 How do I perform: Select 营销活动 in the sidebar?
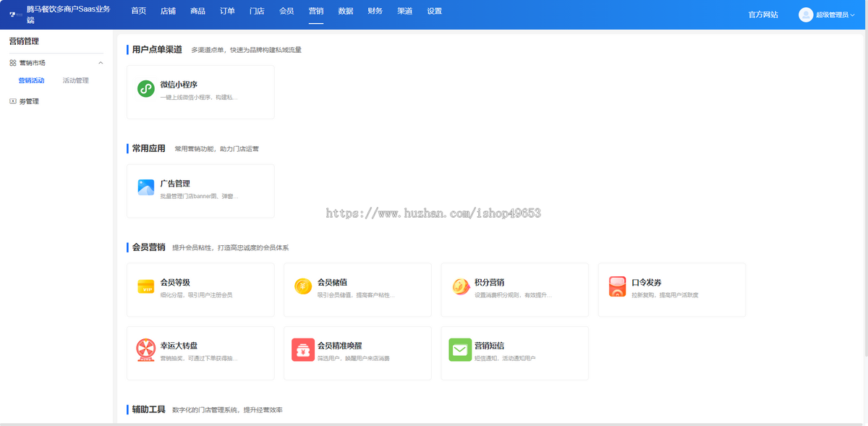click(30, 80)
